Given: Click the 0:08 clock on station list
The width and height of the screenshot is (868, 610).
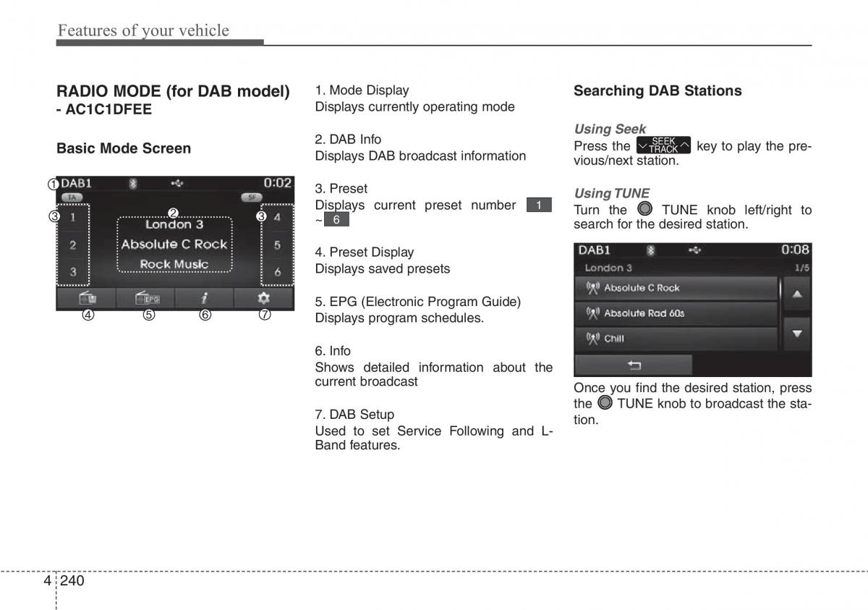Looking at the screenshot, I should [x=795, y=250].
